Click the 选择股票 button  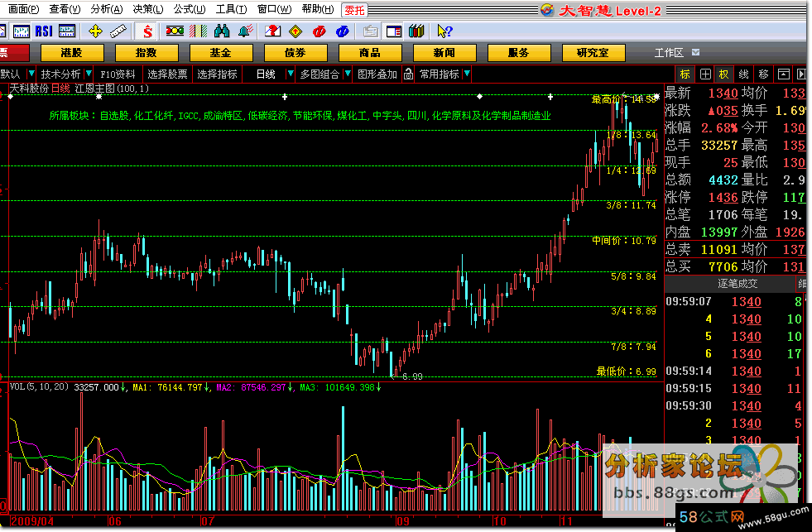(167, 74)
